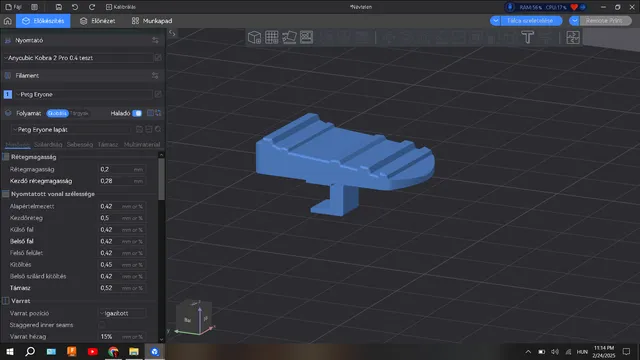Toggle the Haladó advanced mode switch

[x=137, y=113]
